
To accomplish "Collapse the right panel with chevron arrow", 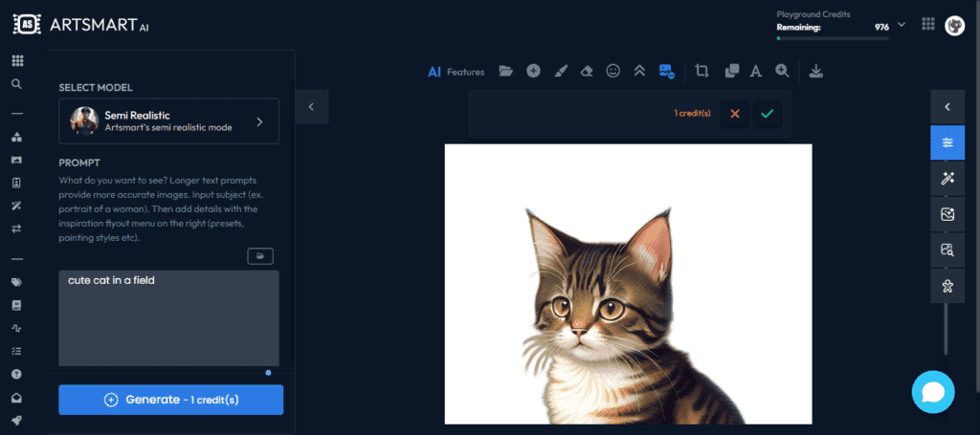I will 947,107.
